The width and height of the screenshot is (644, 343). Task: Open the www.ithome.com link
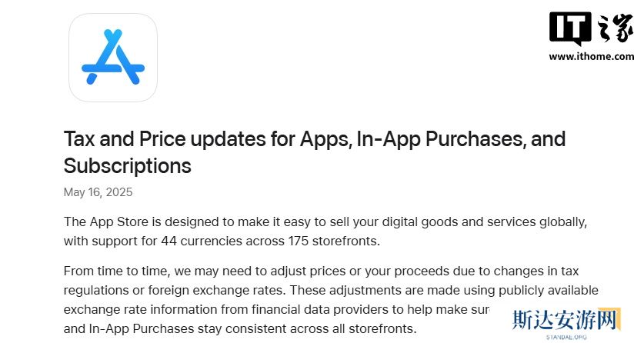591,56
